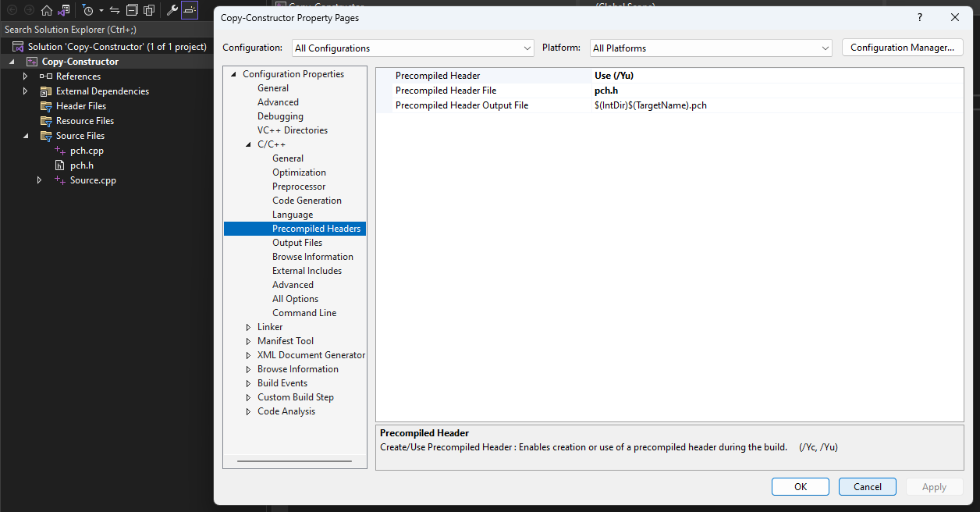The width and height of the screenshot is (980, 512).
Task: Select the Output Files page
Action: pos(297,243)
